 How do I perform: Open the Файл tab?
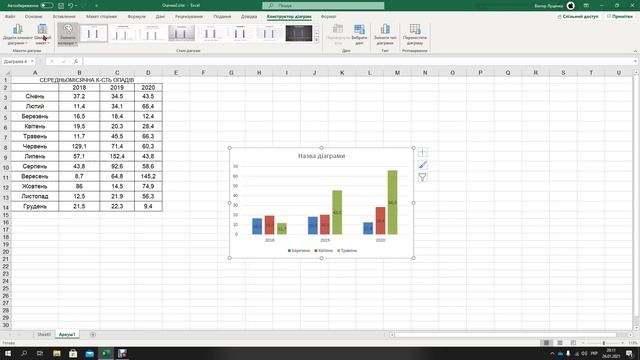point(10,16)
